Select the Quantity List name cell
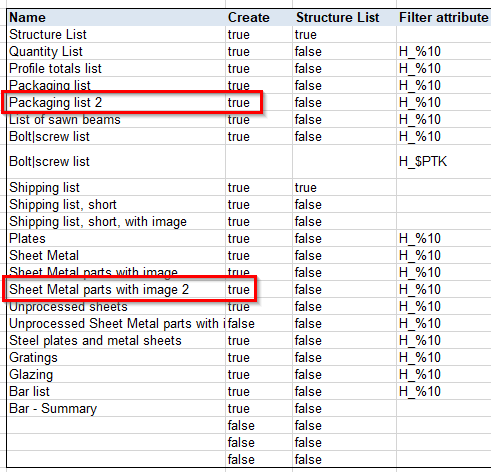The width and height of the screenshot is (491, 472). [116, 51]
